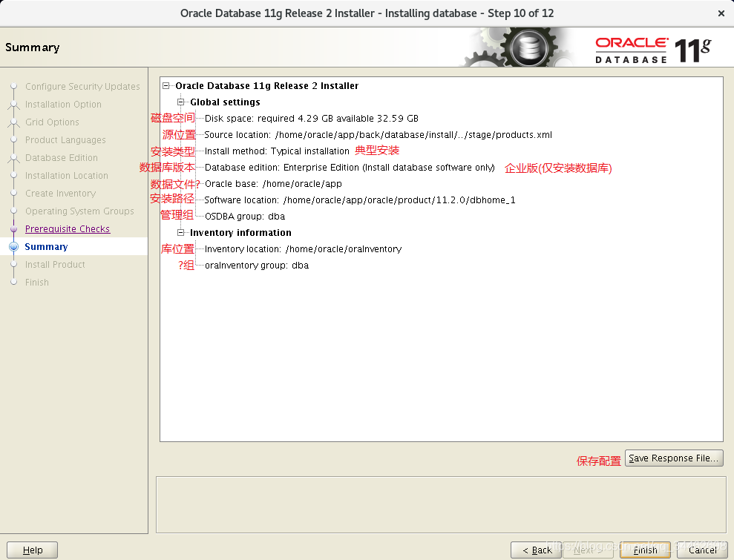The width and height of the screenshot is (734, 560).
Task: Click the Installation Location bullet icon
Action: click(x=14, y=176)
